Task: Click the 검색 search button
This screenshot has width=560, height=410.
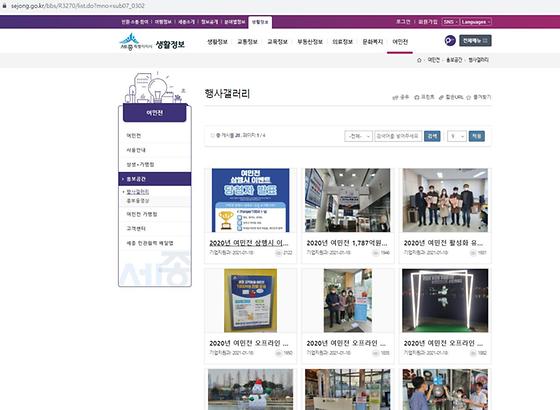Action: coord(432,136)
